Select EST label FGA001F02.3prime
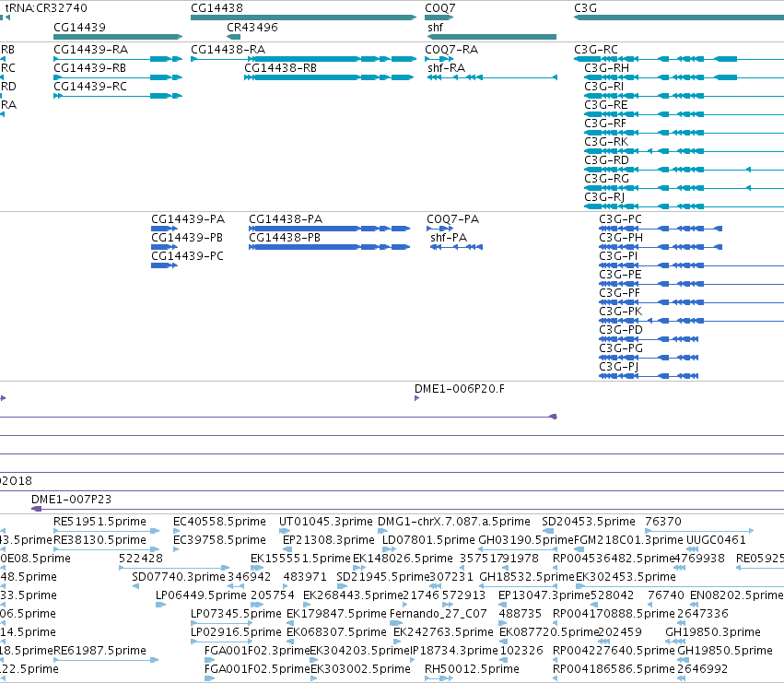The image size is (784, 683). click(257, 651)
